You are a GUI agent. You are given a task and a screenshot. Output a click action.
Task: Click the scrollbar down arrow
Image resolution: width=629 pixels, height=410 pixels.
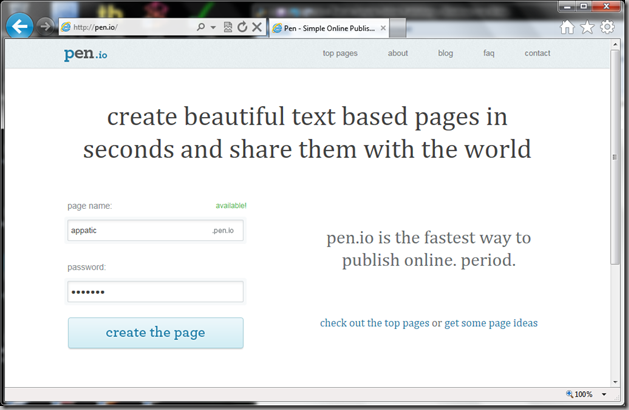615,382
